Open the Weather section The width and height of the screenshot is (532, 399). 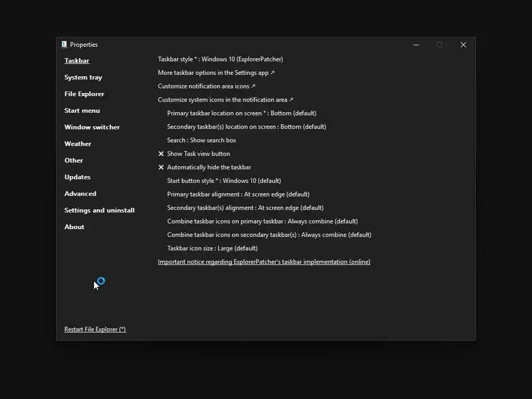pos(78,144)
